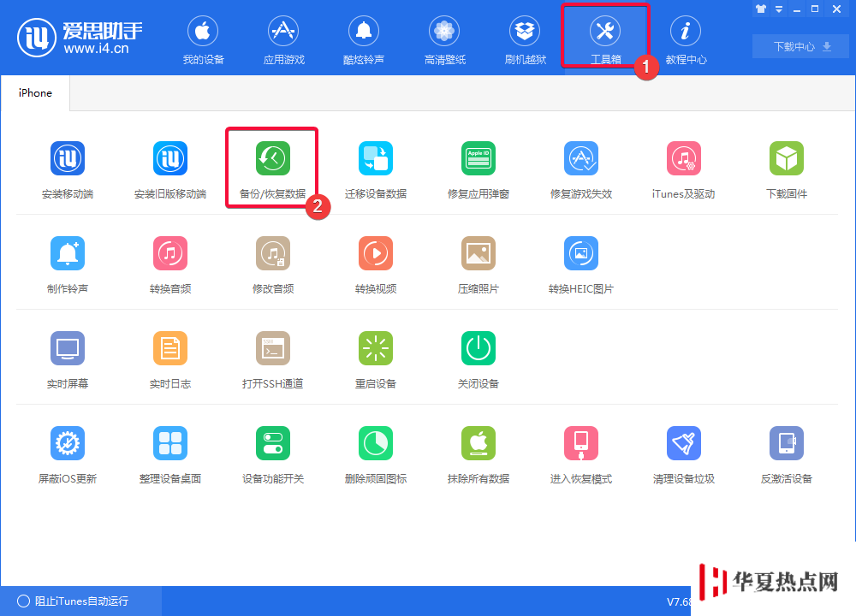Viewport: 856px width, 616px height.
Task: Switch to 我的设备 section
Action: pyautogui.click(x=203, y=39)
